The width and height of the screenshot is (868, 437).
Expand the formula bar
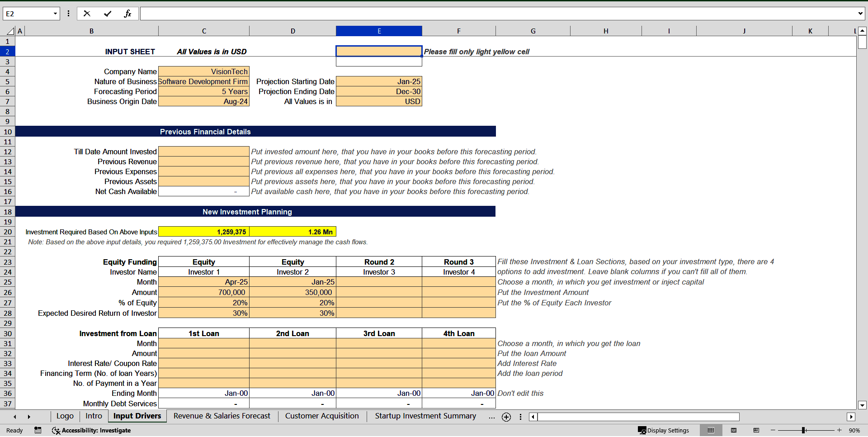point(860,14)
